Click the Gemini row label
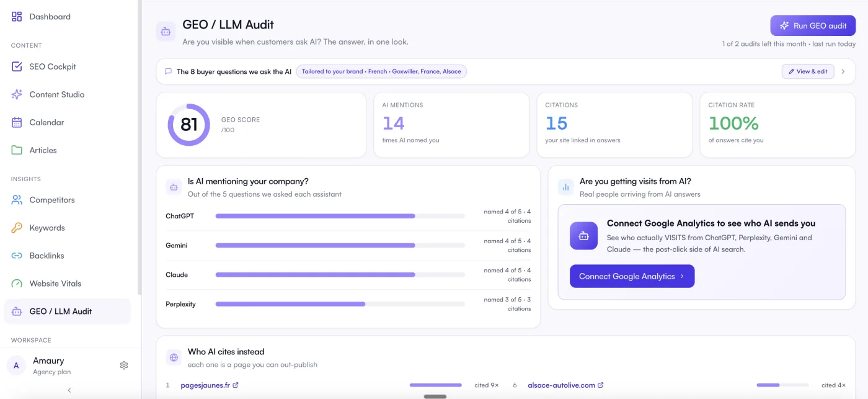Screen dimensions: 868x399 click(177, 245)
